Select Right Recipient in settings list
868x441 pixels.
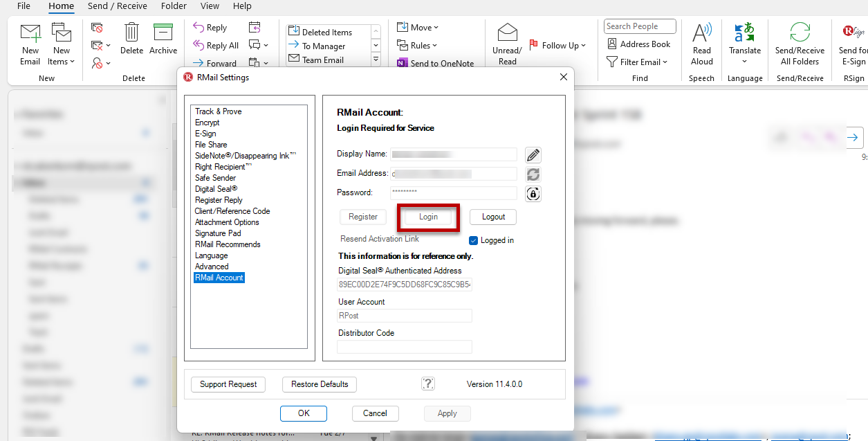click(223, 167)
